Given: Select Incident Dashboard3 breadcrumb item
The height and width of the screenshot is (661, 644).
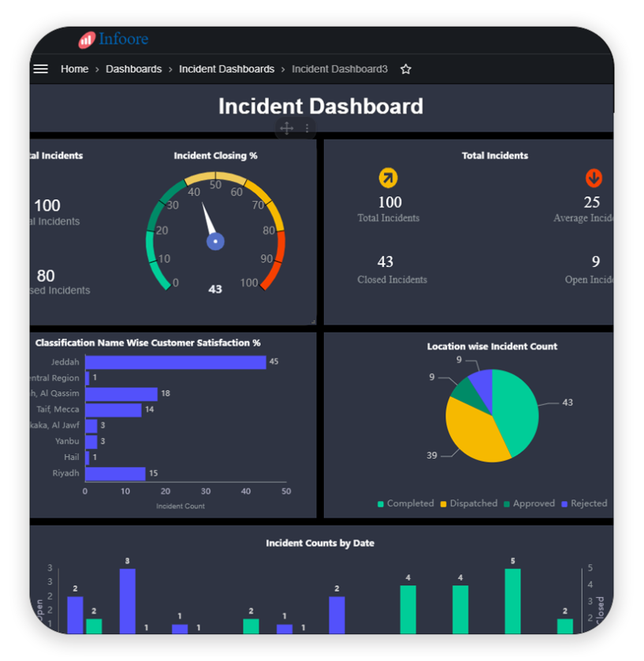Looking at the screenshot, I should [339, 69].
